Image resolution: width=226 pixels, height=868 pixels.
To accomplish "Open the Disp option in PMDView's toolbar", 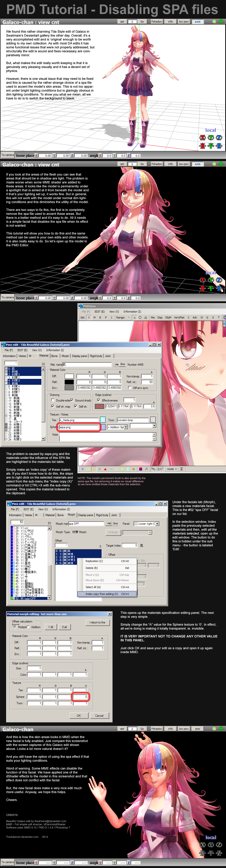I will pos(160,317).
